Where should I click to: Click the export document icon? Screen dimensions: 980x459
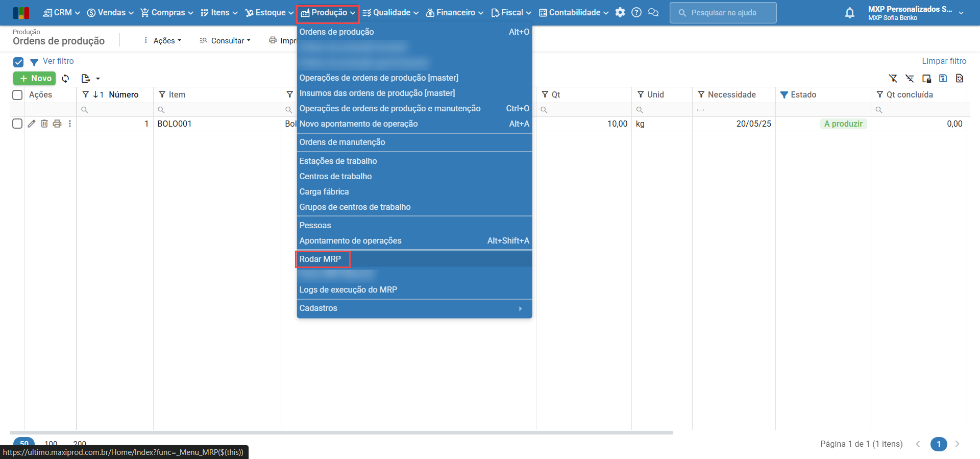(86, 79)
